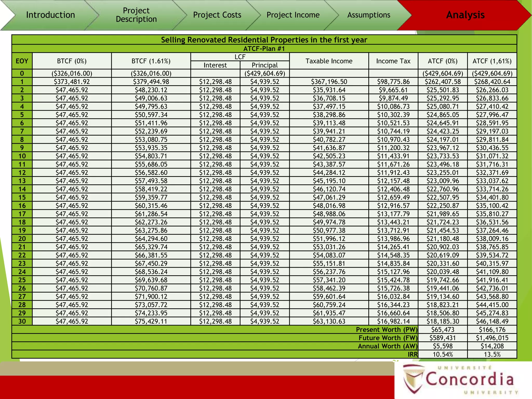Image resolution: width=532 pixels, height=399 pixels.
Task: Select ATCF value $24,865.05
Action: click(443, 115)
